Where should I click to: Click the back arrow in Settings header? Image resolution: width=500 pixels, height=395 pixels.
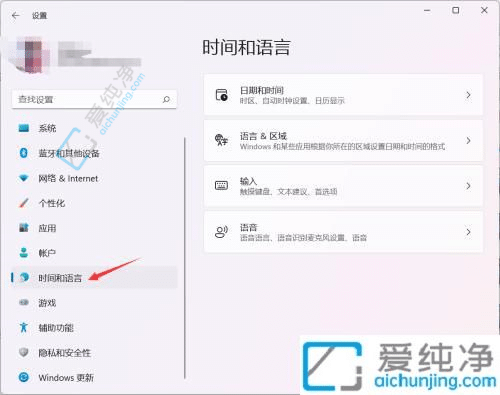click(16, 15)
